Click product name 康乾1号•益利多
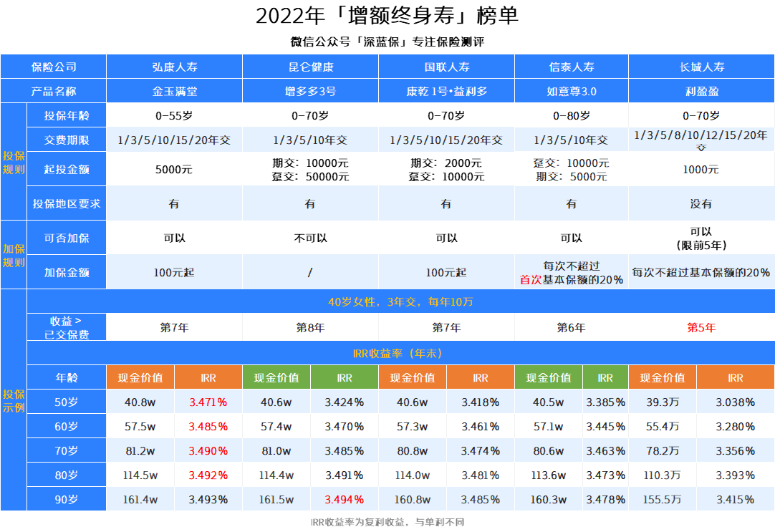 coord(446,92)
